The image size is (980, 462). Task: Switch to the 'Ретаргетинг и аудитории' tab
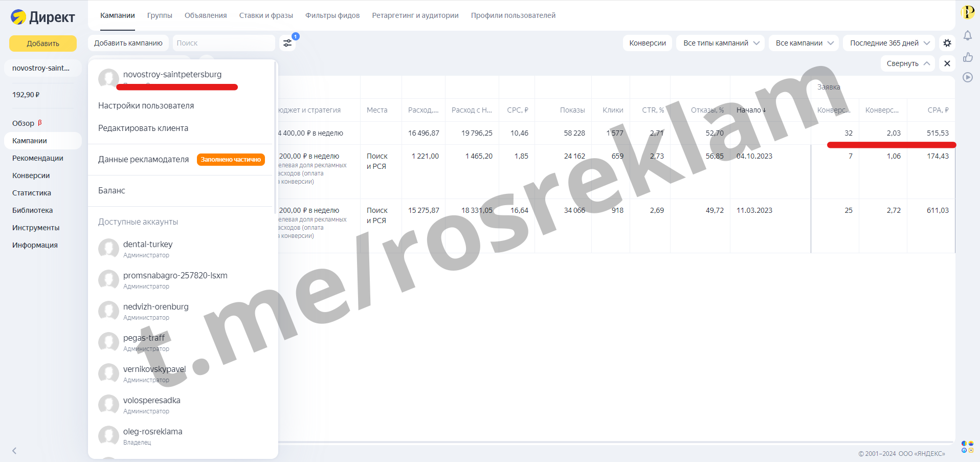click(x=415, y=15)
